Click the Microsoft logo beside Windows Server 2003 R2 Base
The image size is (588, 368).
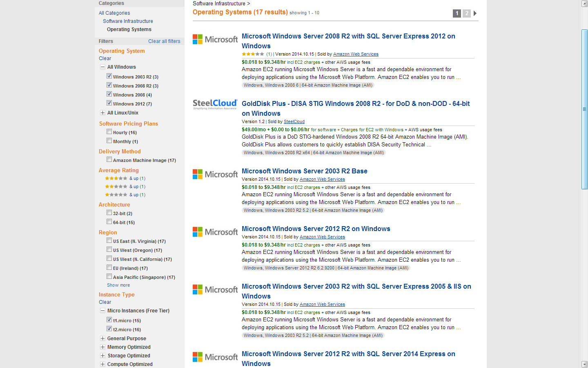[215, 174]
